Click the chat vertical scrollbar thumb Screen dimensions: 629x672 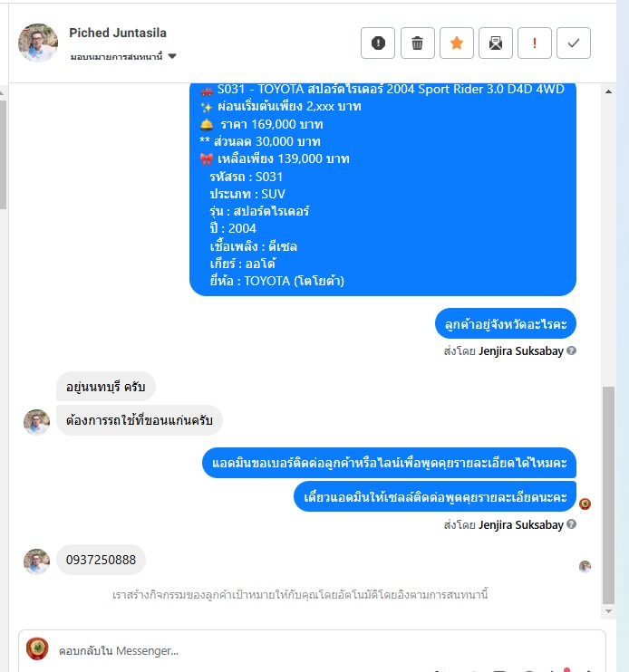608,495
